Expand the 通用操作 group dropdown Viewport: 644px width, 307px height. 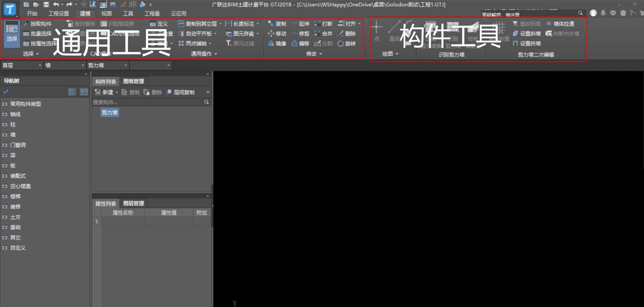[216, 54]
